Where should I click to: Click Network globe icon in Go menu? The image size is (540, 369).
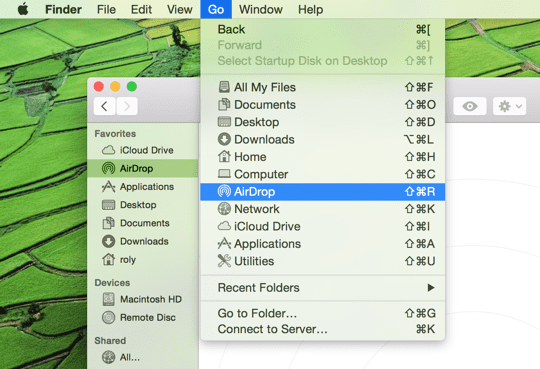point(224,208)
